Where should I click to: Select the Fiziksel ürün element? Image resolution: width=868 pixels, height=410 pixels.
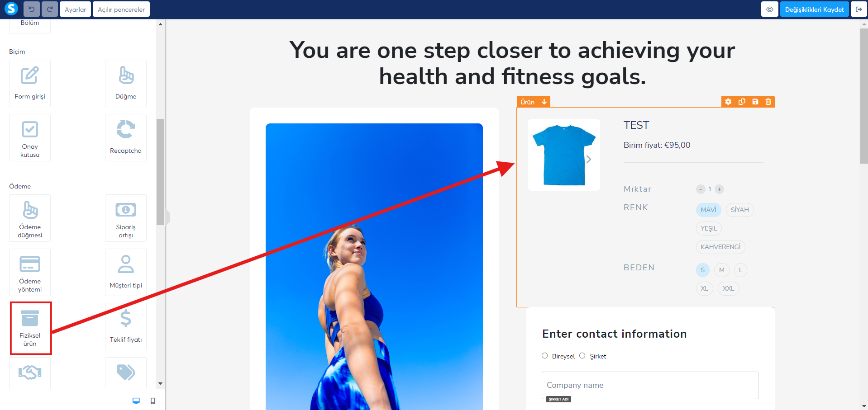(x=30, y=327)
